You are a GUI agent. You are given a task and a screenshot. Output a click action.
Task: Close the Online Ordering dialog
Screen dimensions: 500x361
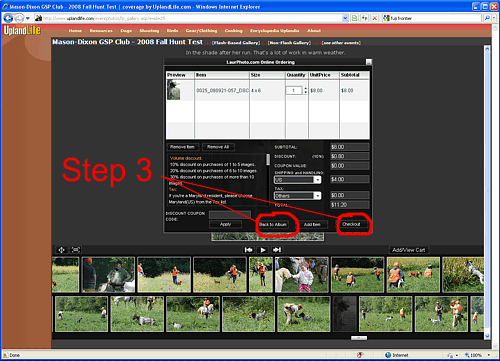(x=368, y=62)
